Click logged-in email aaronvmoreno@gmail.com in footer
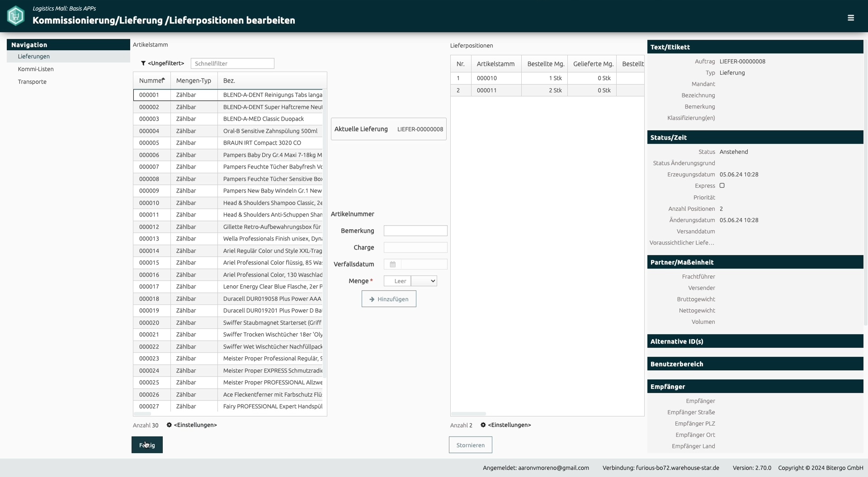Viewport: 868px width, 477px height. point(553,468)
